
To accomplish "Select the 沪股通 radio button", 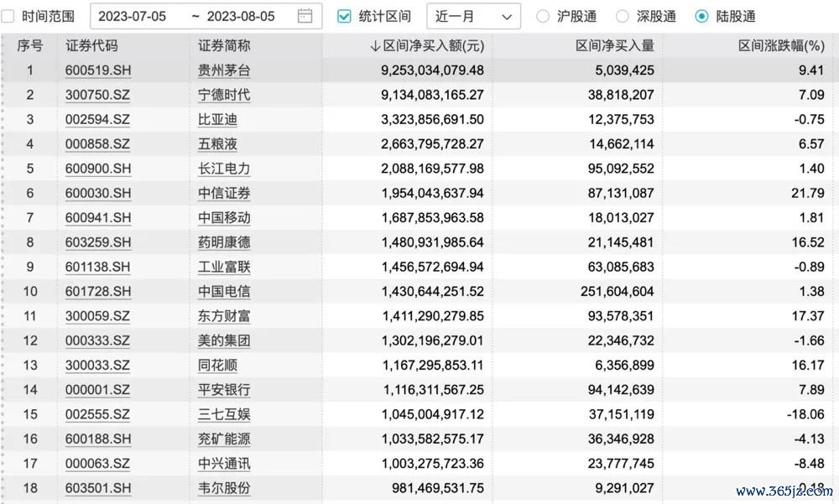I will (x=543, y=16).
